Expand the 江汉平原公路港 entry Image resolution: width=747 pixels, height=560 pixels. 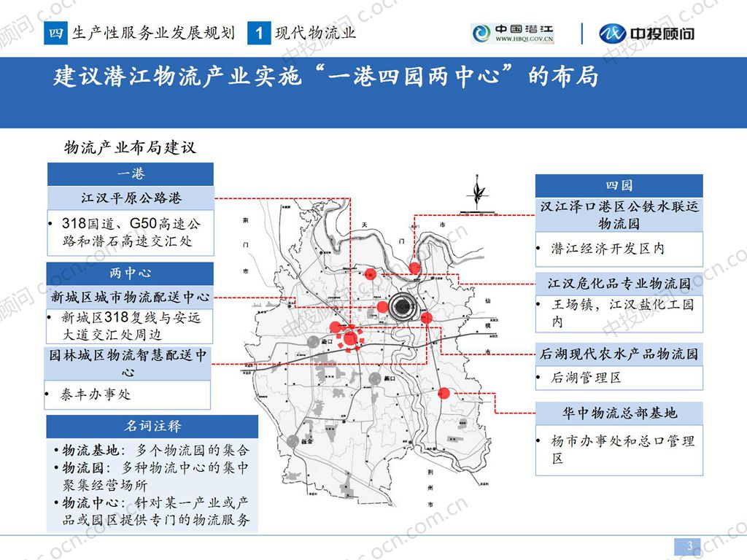pyautogui.click(x=130, y=196)
